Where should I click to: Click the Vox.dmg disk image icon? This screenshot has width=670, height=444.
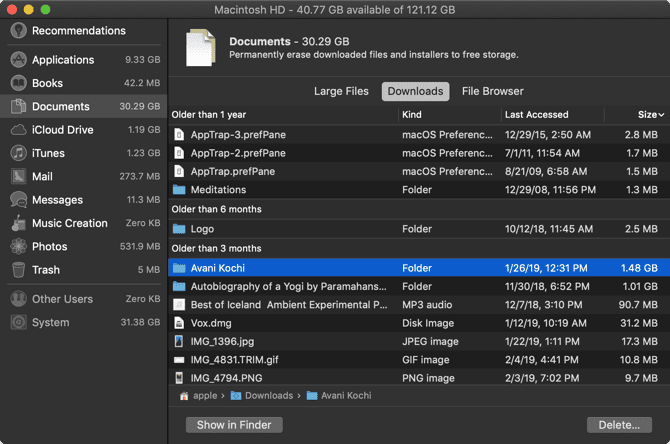tap(179, 323)
